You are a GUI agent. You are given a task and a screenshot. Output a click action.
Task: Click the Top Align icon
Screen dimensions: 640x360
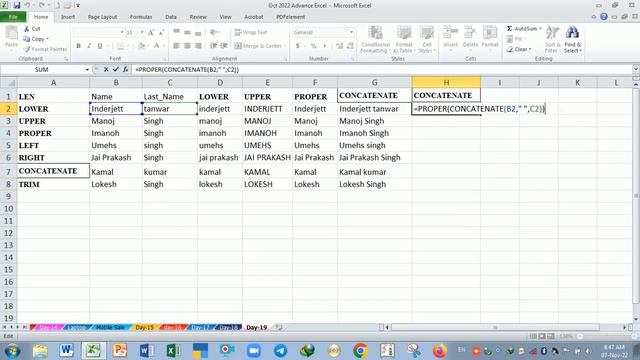(176, 32)
